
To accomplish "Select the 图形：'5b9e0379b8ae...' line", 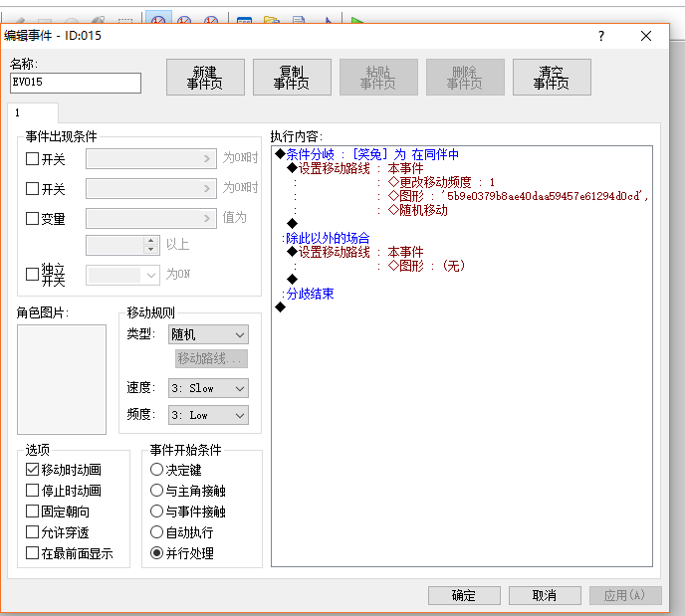I will (x=518, y=196).
